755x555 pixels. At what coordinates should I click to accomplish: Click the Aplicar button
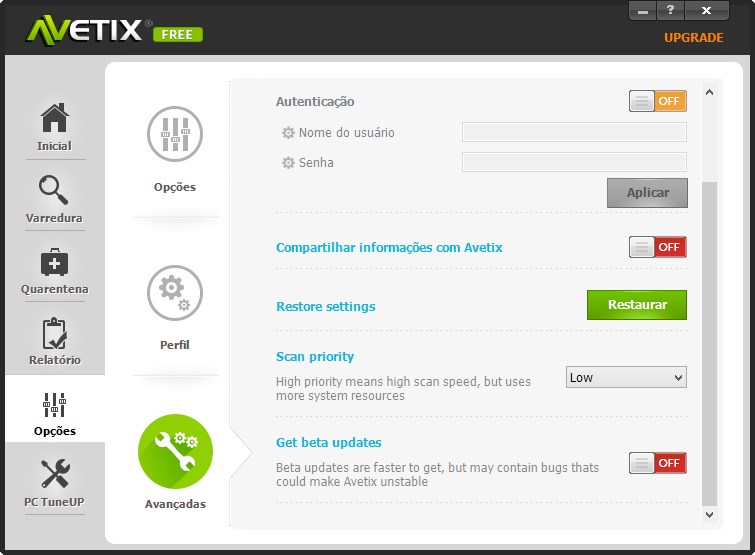point(647,193)
